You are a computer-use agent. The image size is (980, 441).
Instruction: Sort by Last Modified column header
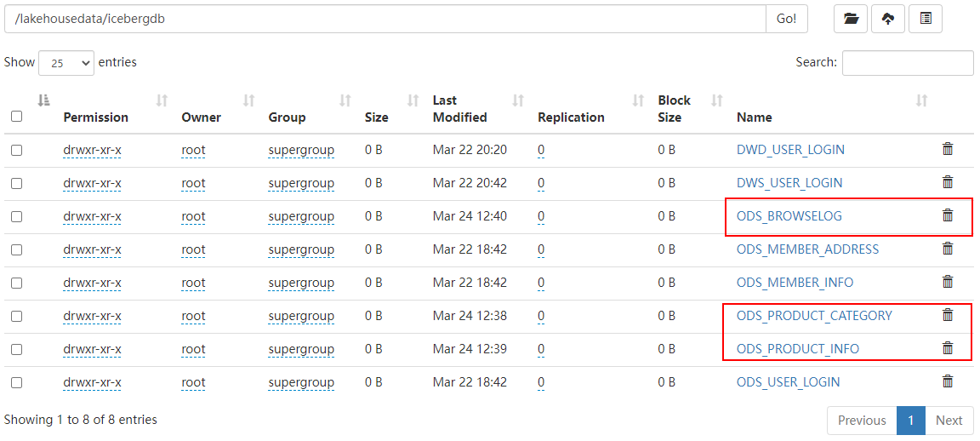pos(459,109)
